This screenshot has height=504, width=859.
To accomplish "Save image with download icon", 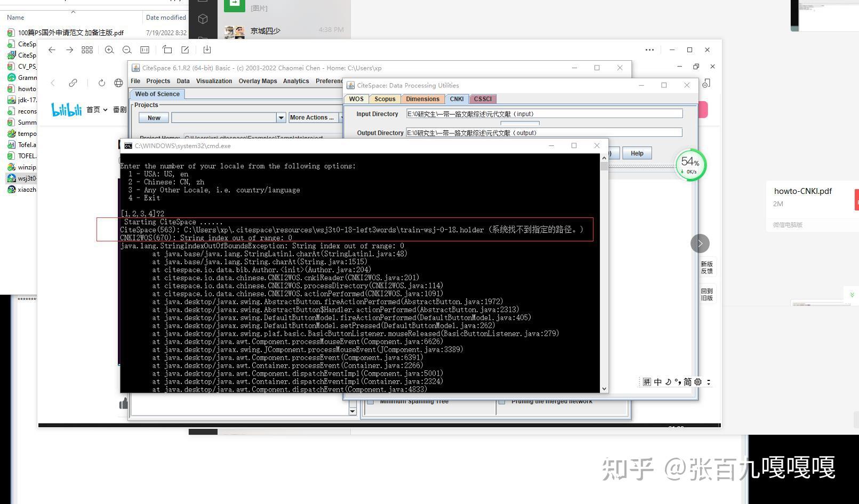I will [207, 50].
